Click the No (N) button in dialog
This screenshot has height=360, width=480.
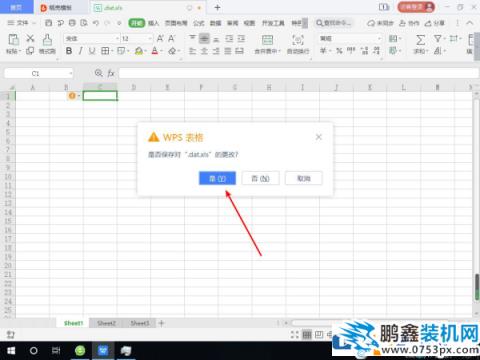coord(260,178)
